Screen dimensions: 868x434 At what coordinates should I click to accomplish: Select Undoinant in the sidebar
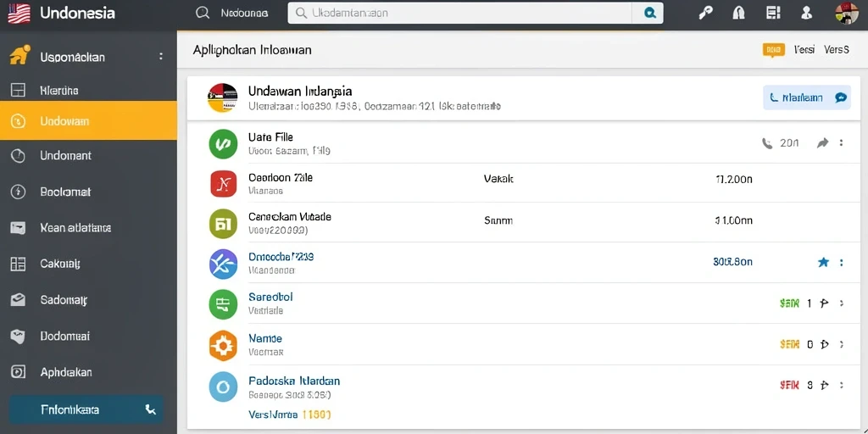pyautogui.click(x=66, y=156)
